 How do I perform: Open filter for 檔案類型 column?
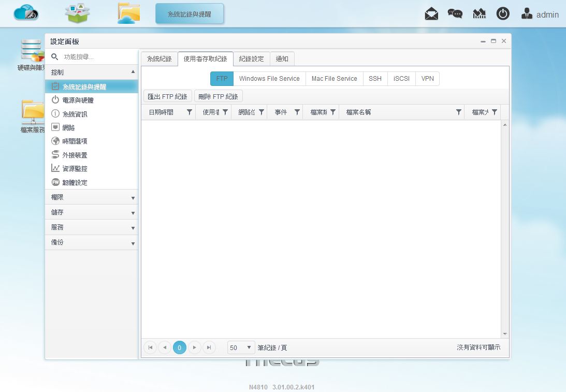click(x=333, y=112)
